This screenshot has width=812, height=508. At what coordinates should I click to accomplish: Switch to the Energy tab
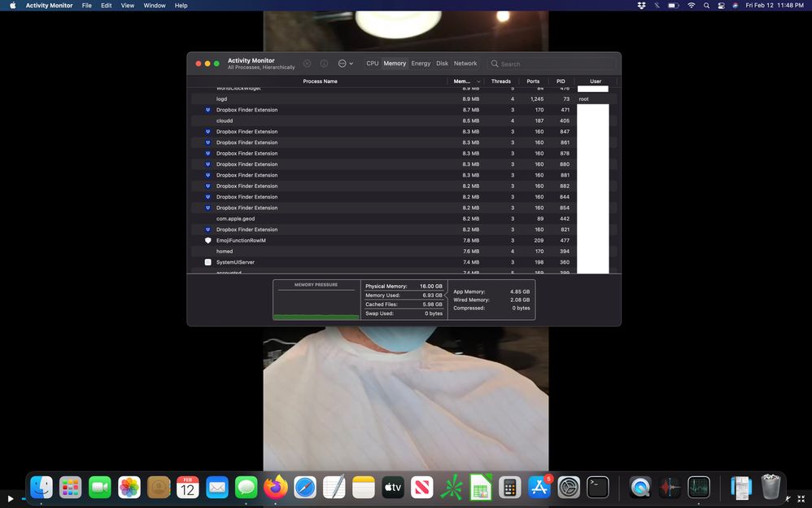[x=421, y=63]
